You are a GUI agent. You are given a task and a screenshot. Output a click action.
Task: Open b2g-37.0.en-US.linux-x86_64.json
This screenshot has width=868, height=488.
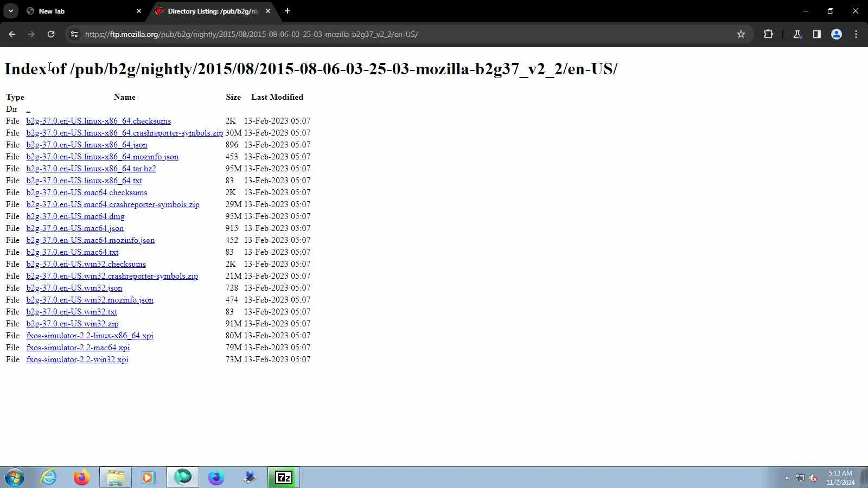coord(87,145)
